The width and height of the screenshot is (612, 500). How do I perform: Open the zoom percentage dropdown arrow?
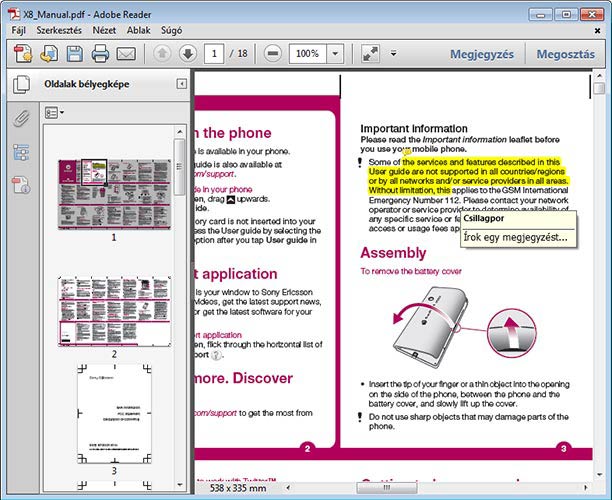[x=335, y=53]
